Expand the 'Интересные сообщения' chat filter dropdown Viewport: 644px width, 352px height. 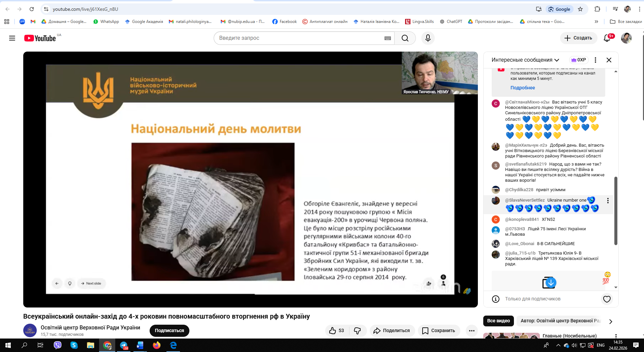[x=525, y=60]
